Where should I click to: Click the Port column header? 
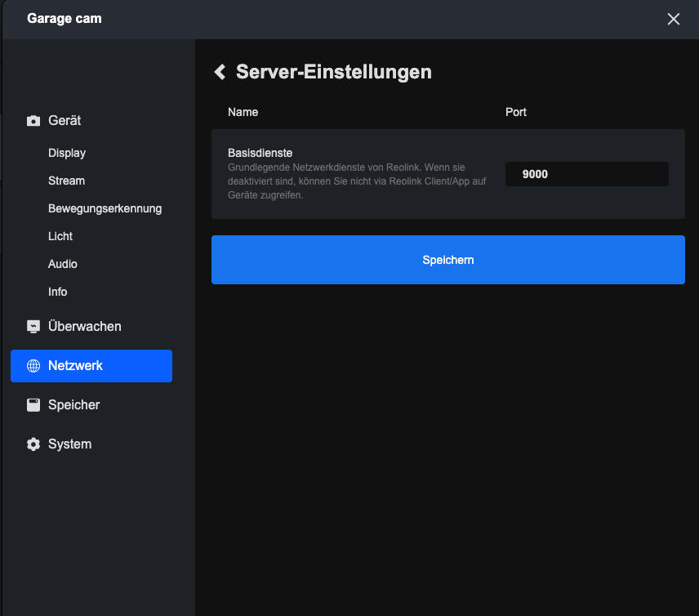(x=516, y=112)
